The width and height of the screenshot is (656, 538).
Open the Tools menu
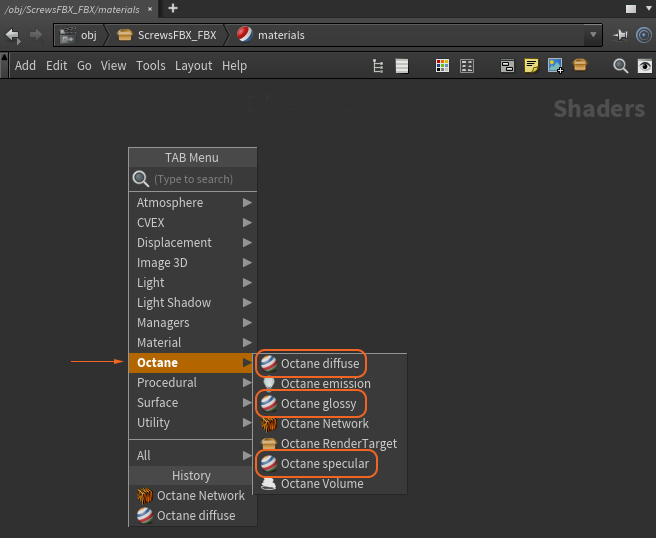(x=151, y=66)
